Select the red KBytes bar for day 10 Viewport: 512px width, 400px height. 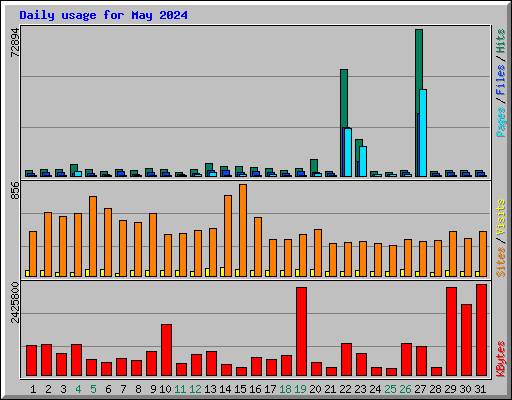(x=166, y=350)
